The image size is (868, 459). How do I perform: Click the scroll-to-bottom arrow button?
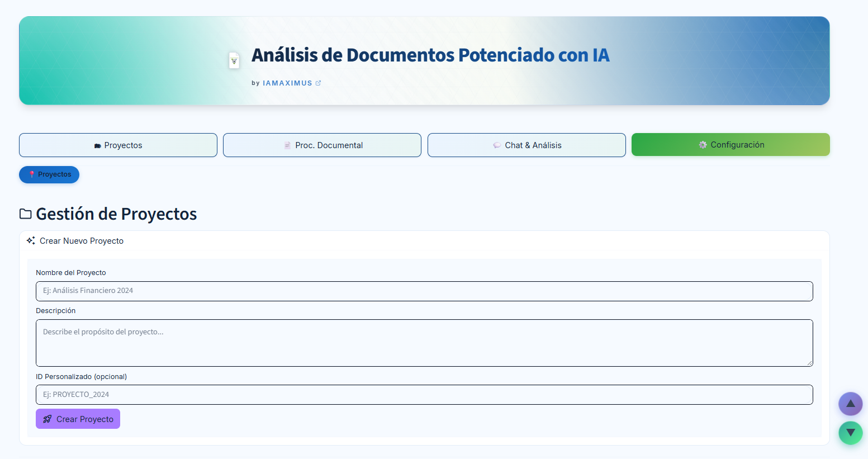click(x=851, y=433)
